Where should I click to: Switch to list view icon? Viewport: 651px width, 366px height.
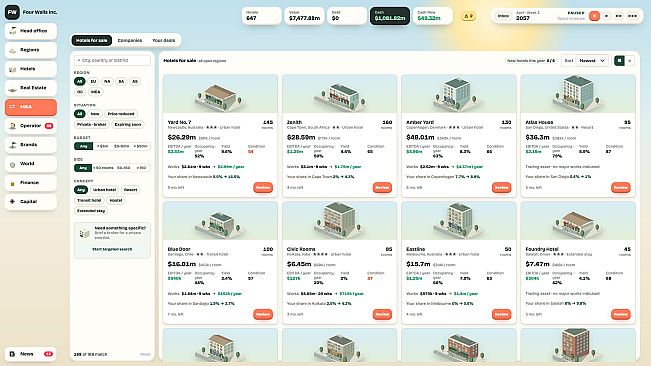click(x=630, y=61)
